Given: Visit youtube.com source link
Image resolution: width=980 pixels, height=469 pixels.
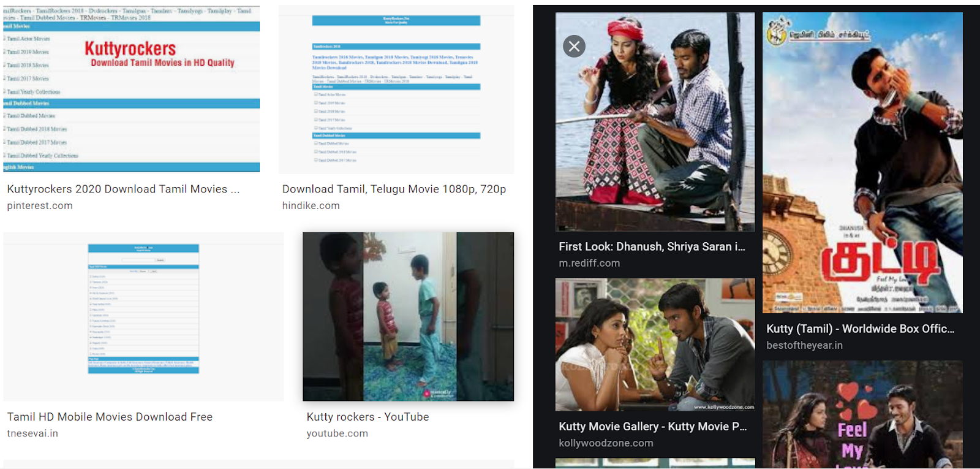Looking at the screenshot, I should point(337,433).
